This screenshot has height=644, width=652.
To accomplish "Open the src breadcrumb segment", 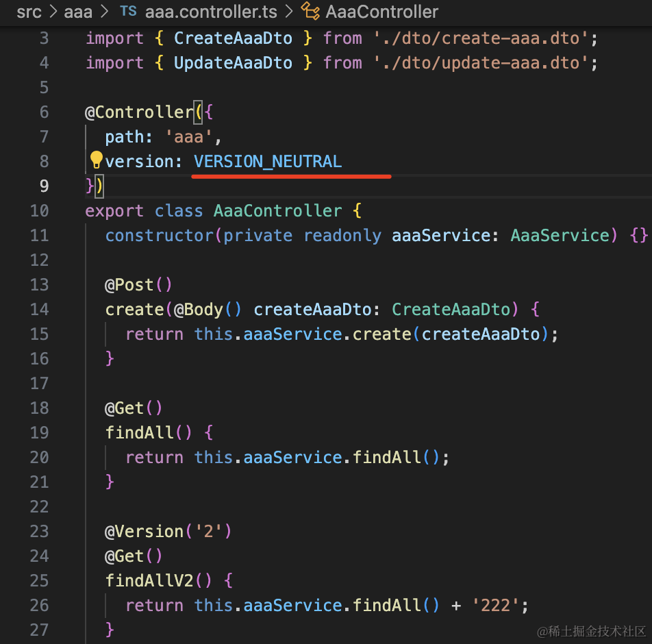I will coord(29,12).
